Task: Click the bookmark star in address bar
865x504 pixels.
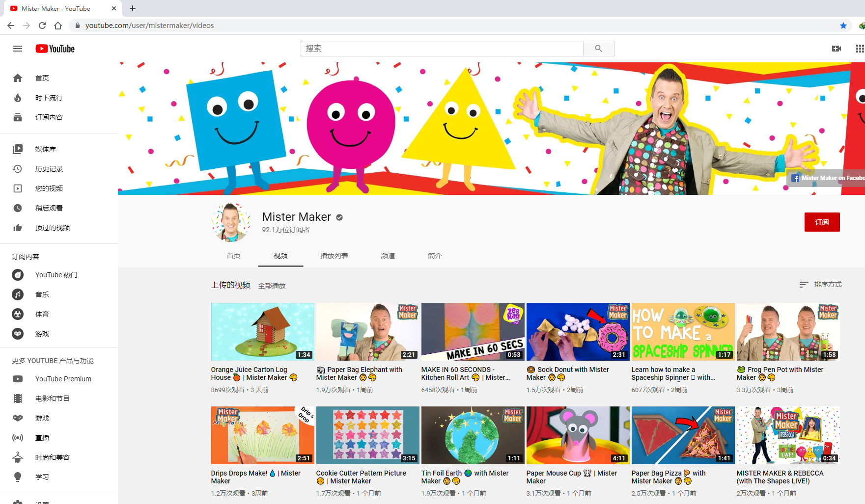Action: click(x=843, y=26)
